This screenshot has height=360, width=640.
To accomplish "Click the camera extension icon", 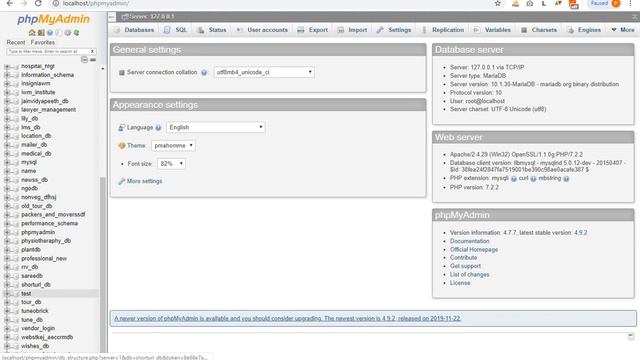I will (529, 4).
